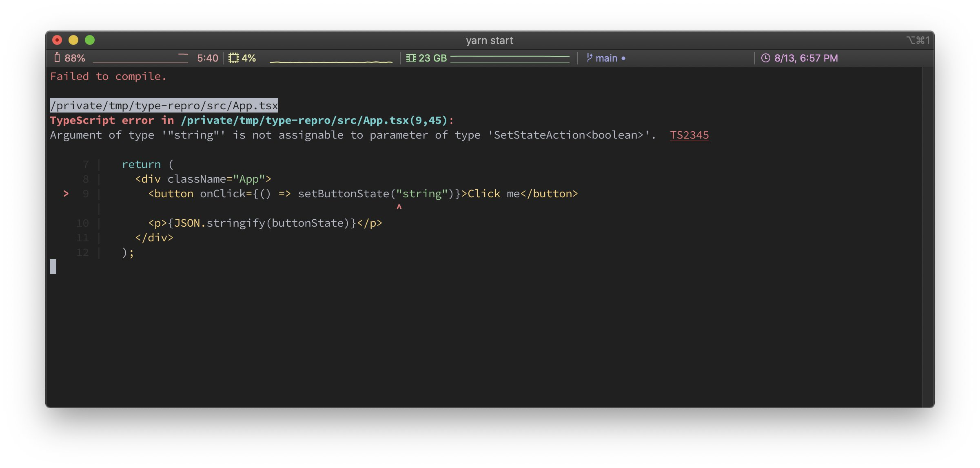
Task: Click the highlighted /private/tmp App.tsx path
Action: pyautogui.click(x=164, y=106)
